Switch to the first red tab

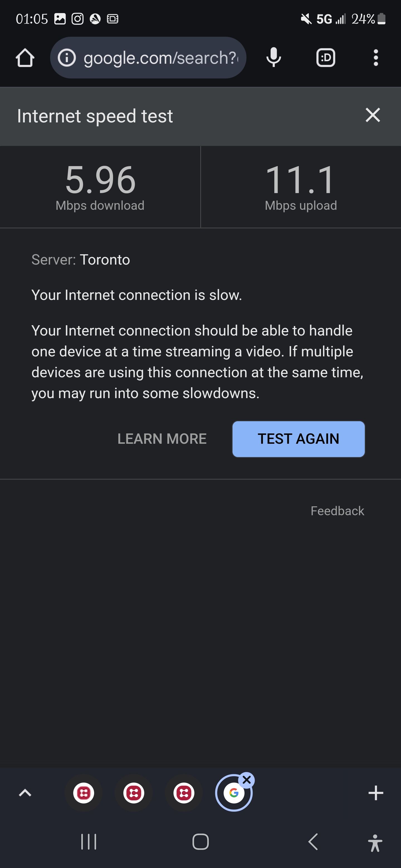click(84, 793)
